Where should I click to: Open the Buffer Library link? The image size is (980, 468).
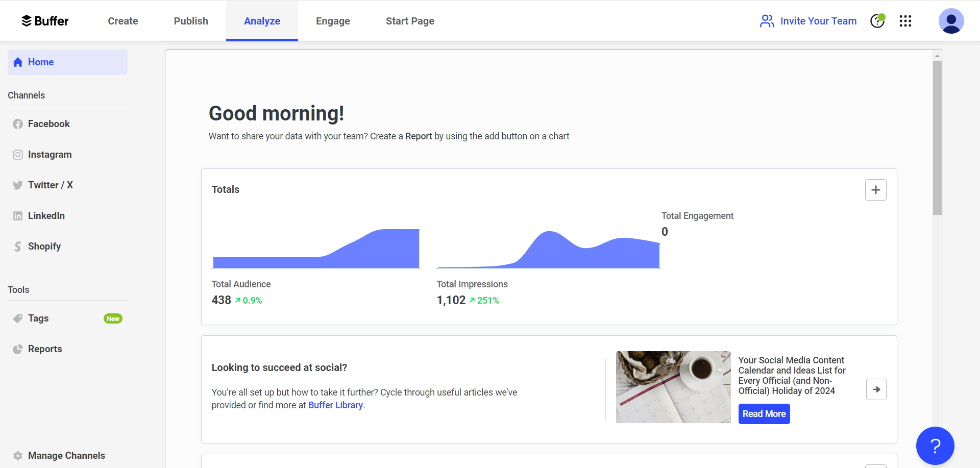point(335,405)
